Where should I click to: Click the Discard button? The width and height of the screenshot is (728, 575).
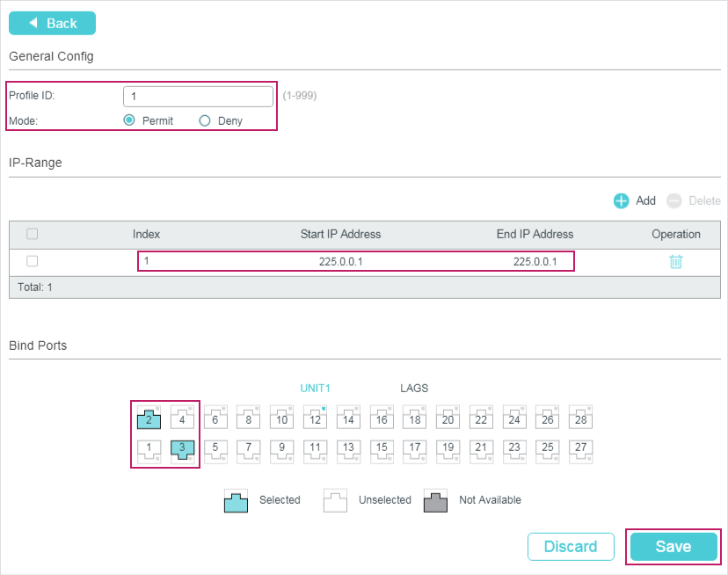point(571,546)
